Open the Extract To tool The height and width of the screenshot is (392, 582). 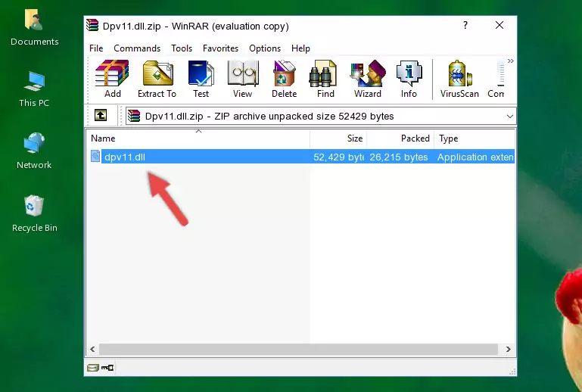click(x=157, y=79)
